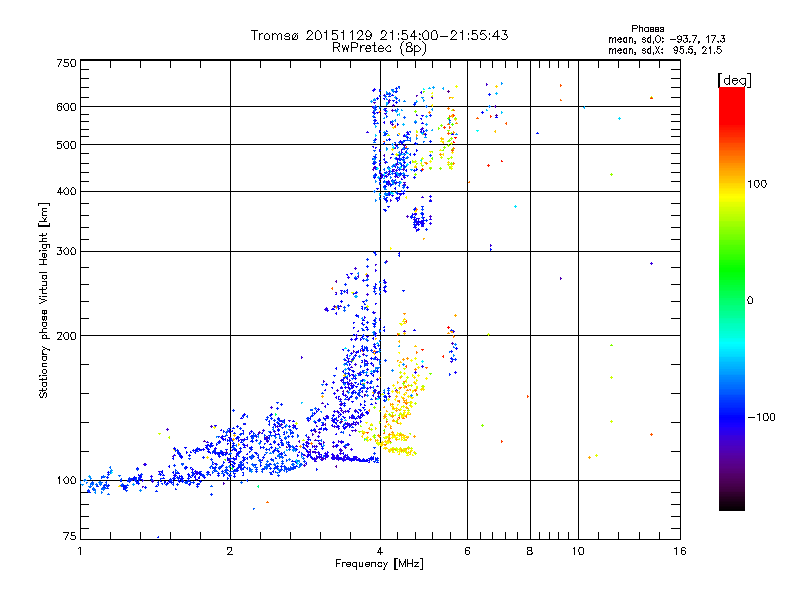This screenshot has height=600, width=800.
Task: Click the 'mean, sd,O: -93.7, 17.3' line
Action: (x=666, y=39)
